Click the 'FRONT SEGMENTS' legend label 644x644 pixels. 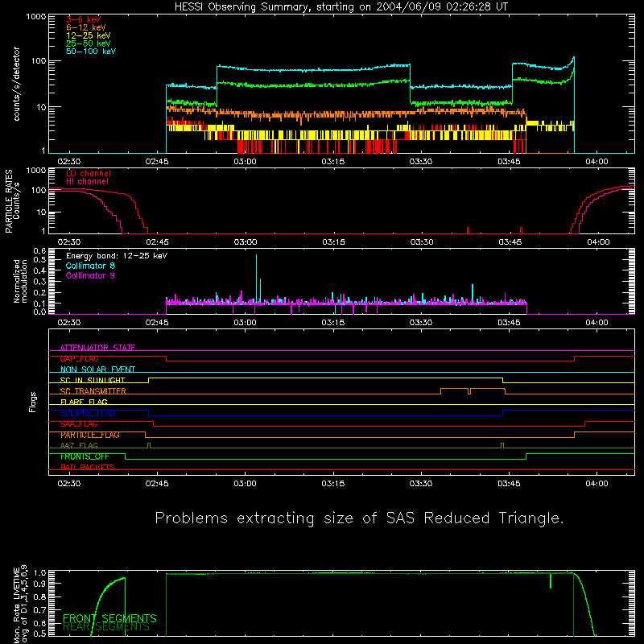click(x=109, y=618)
